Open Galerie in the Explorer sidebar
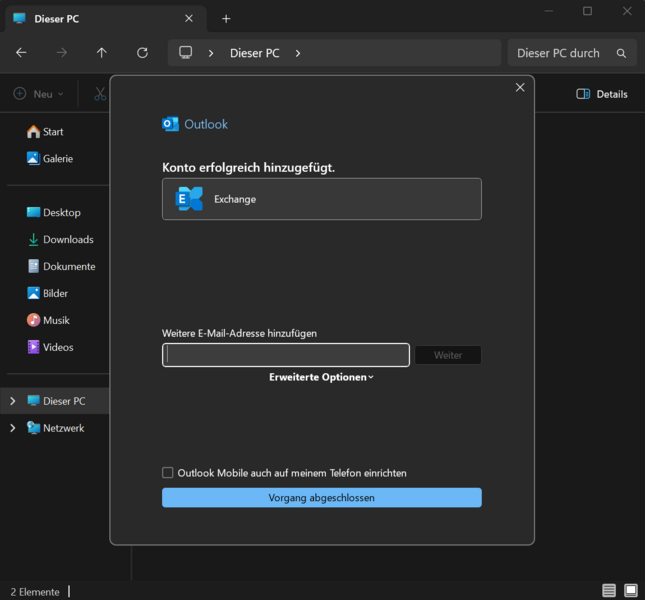Image resolution: width=645 pixels, height=600 pixels. (x=50, y=158)
